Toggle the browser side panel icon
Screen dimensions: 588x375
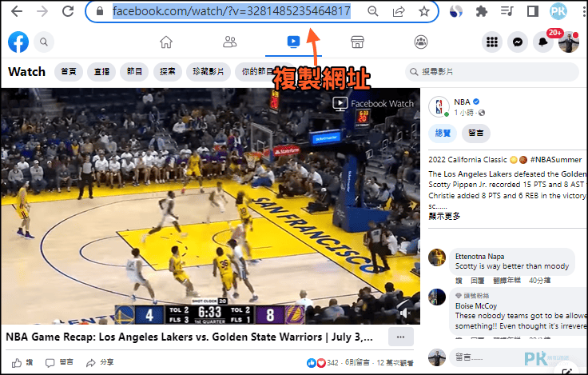coord(533,11)
